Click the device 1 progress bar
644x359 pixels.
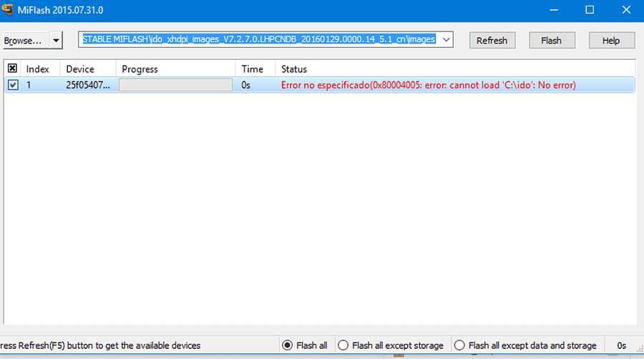(x=175, y=85)
